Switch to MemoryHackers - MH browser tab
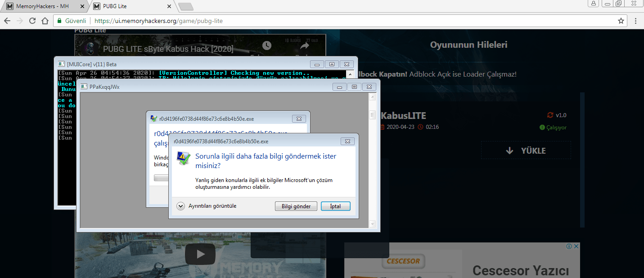Image resolution: width=644 pixels, height=278 pixels. pos(43,7)
